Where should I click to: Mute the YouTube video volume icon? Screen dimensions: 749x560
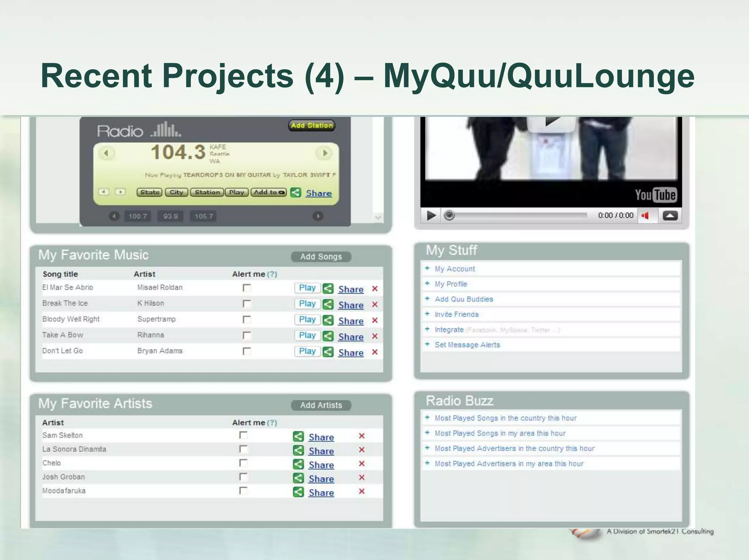(x=645, y=215)
